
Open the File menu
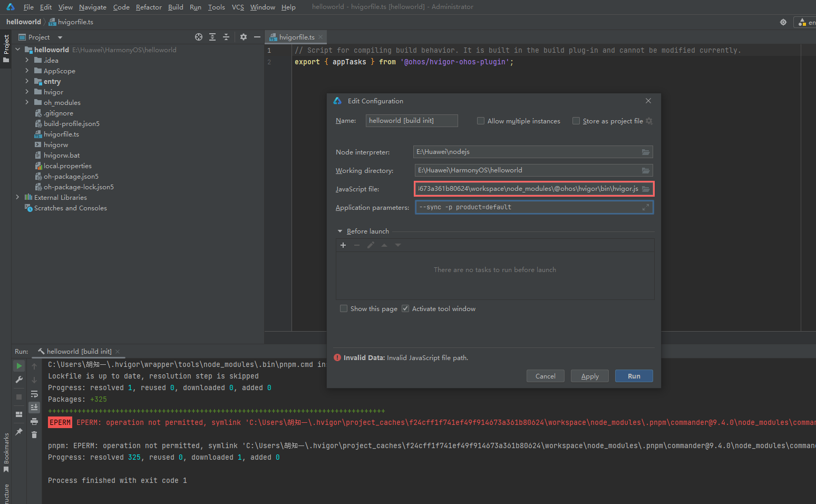[x=28, y=7]
